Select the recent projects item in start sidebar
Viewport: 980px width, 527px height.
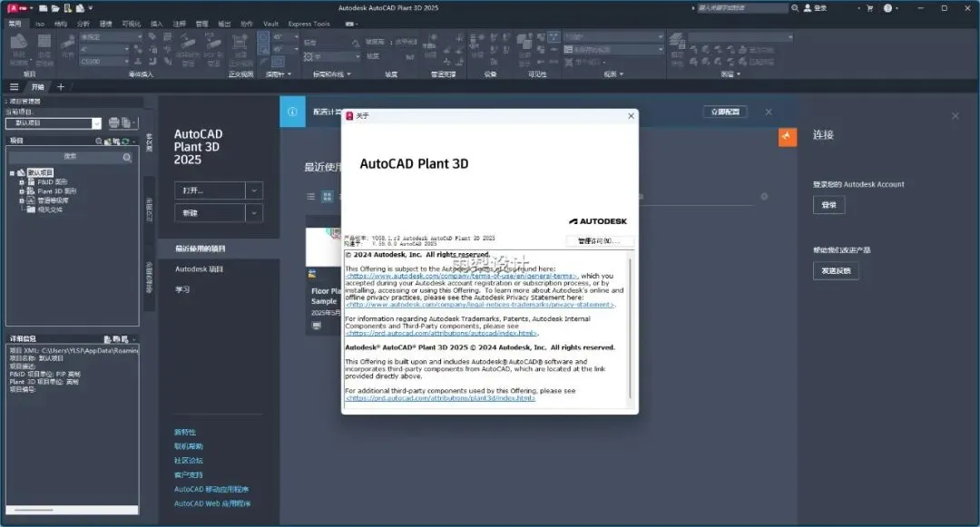[219, 249]
